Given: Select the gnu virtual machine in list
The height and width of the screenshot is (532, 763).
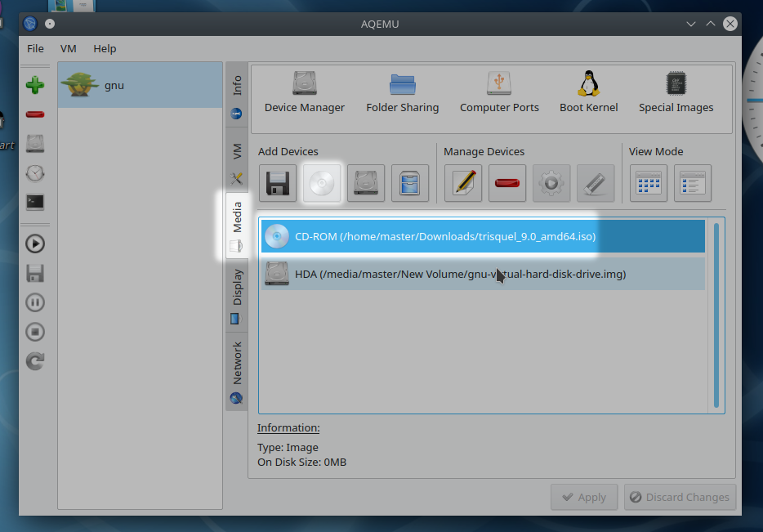Looking at the screenshot, I should pyautogui.click(x=141, y=85).
